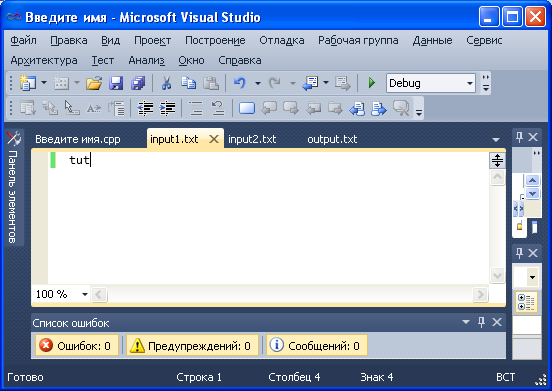Toggle the Ошибок: 0 filter button

tap(77, 346)
